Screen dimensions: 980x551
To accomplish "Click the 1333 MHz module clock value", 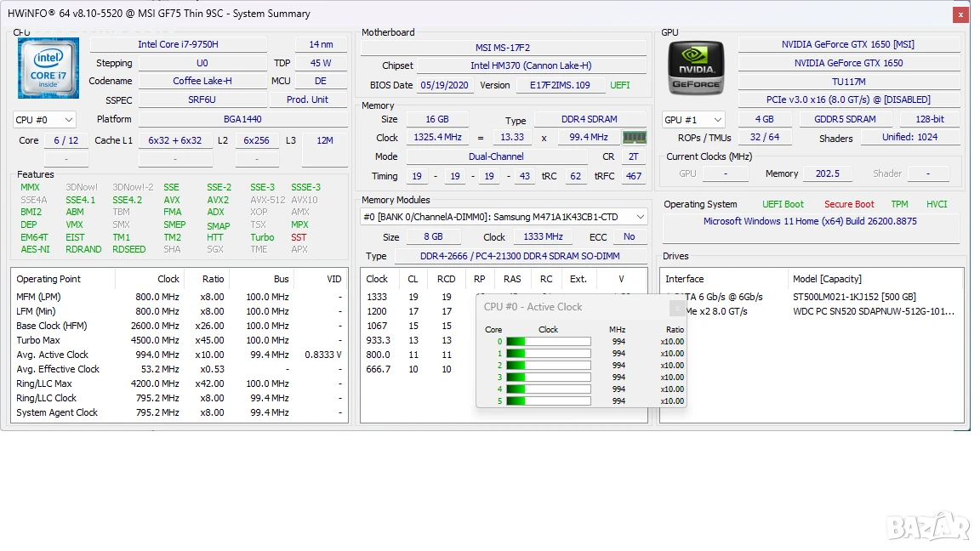I will coord(543,236).
